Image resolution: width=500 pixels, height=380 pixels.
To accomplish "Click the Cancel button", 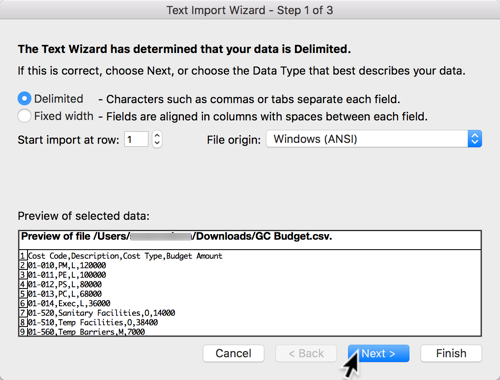I will click(x=233, y=353).
